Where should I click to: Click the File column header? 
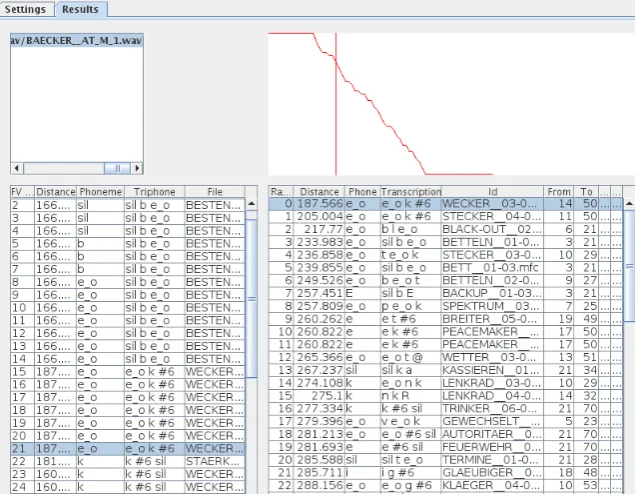(x=215, y=192)
